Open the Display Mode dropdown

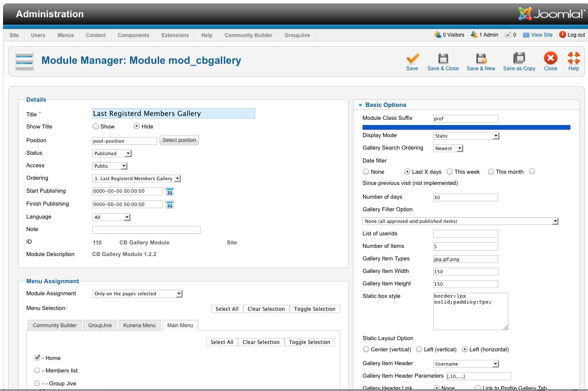tap(466, 136)
